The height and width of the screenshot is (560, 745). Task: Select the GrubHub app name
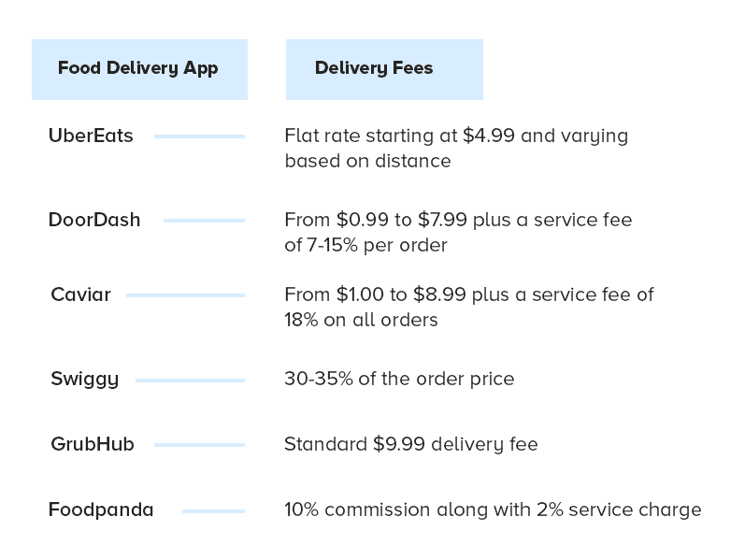(93, 444)
